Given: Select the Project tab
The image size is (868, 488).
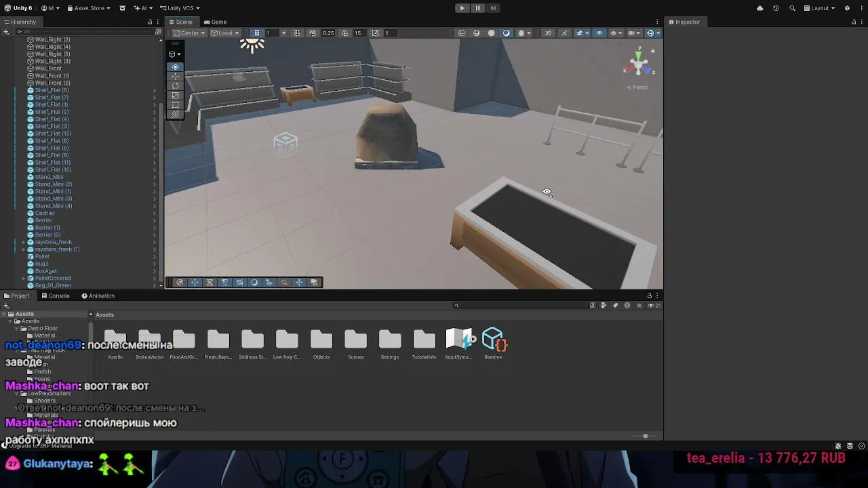Looking at the screenshot, I should click(17, 296).
